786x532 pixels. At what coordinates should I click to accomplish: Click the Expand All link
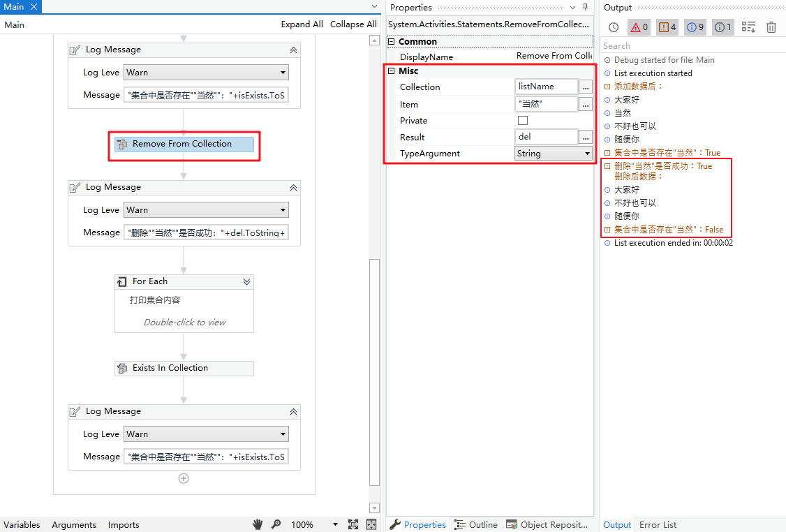tap(302, 24)
